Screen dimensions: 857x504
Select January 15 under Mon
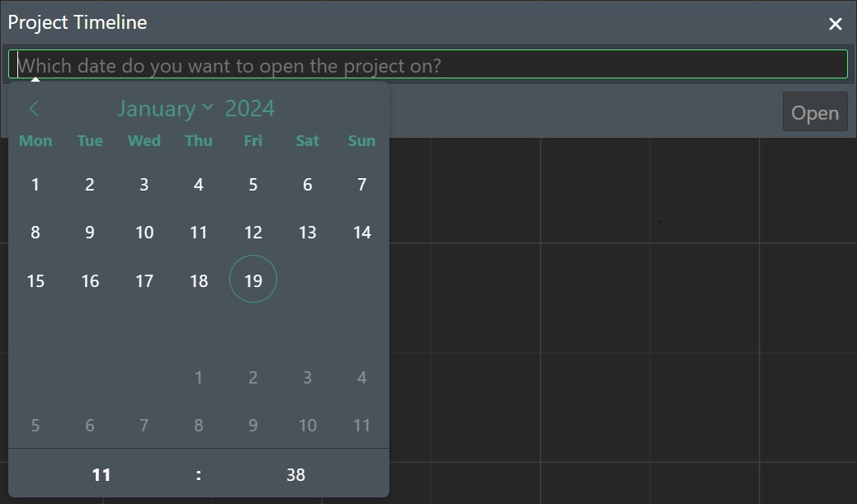[35, 280]
